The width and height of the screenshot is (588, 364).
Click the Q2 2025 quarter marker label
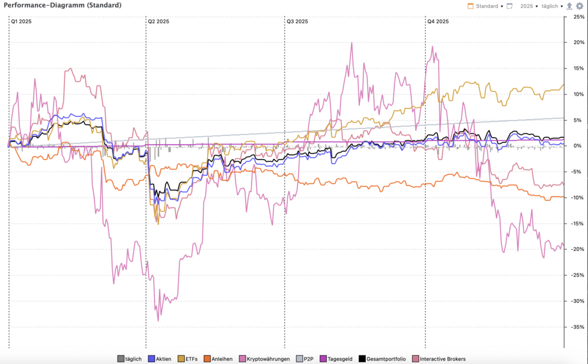point(158,21)
